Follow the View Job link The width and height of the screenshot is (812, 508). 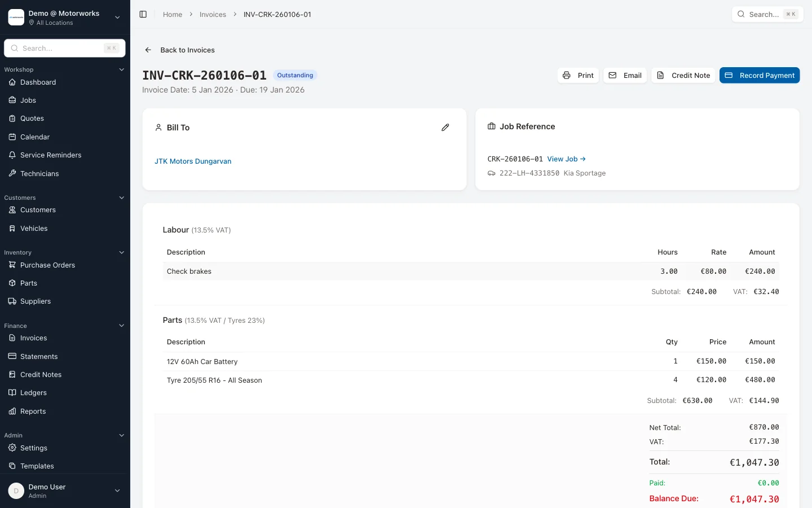566,159
